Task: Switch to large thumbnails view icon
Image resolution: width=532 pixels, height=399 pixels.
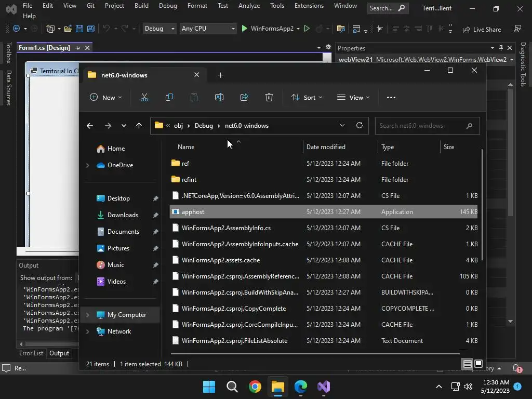Action: coord(478,364)
